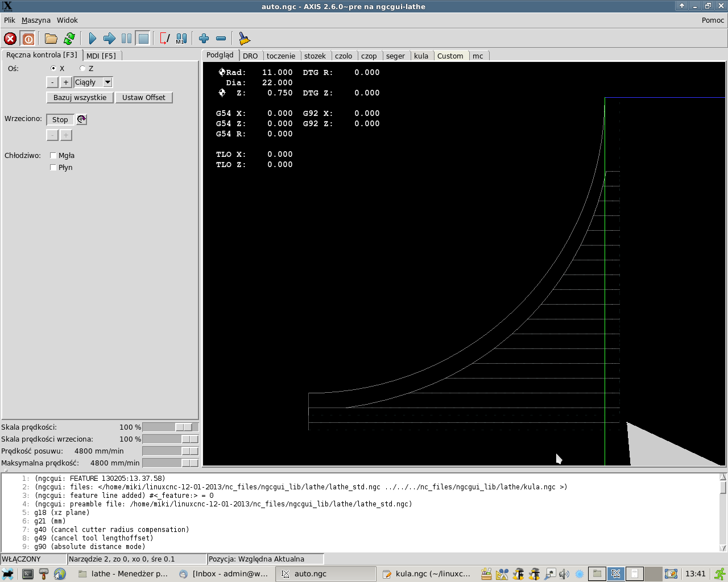The image size is (728, 582).
Task: Open web browser globe icon in taskbar
Action: pyautogui.click(x=60, y=574)
